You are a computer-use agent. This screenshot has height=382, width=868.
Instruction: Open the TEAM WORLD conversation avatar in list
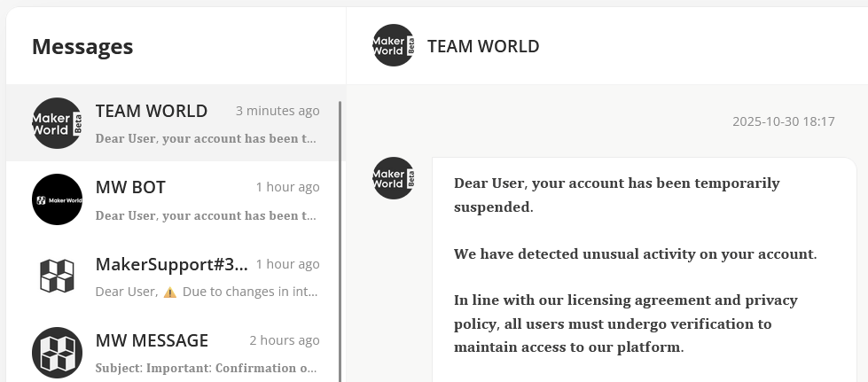point(57,123)
